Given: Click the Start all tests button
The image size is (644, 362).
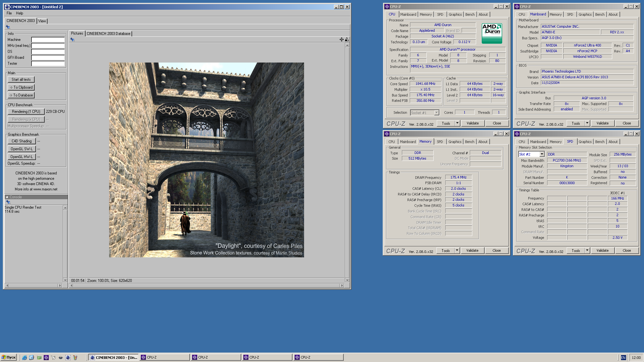Looking at the screenshot, I should coord(21,80).
